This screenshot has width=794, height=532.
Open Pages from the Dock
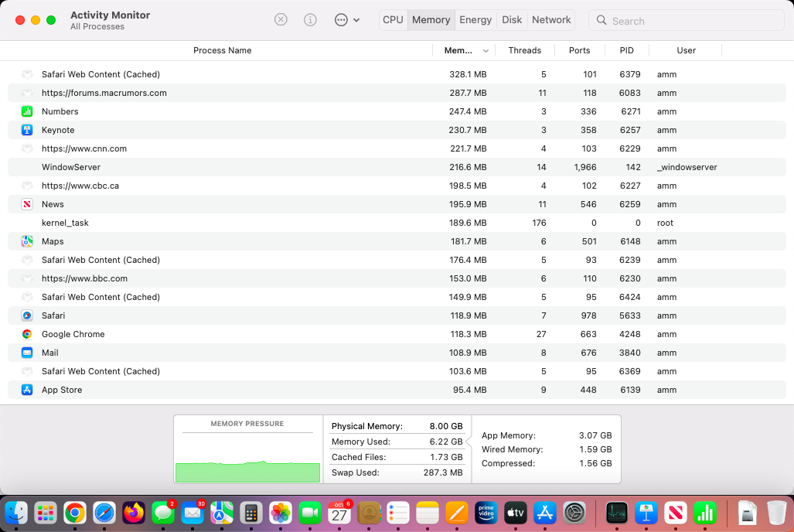click(457, 513)
